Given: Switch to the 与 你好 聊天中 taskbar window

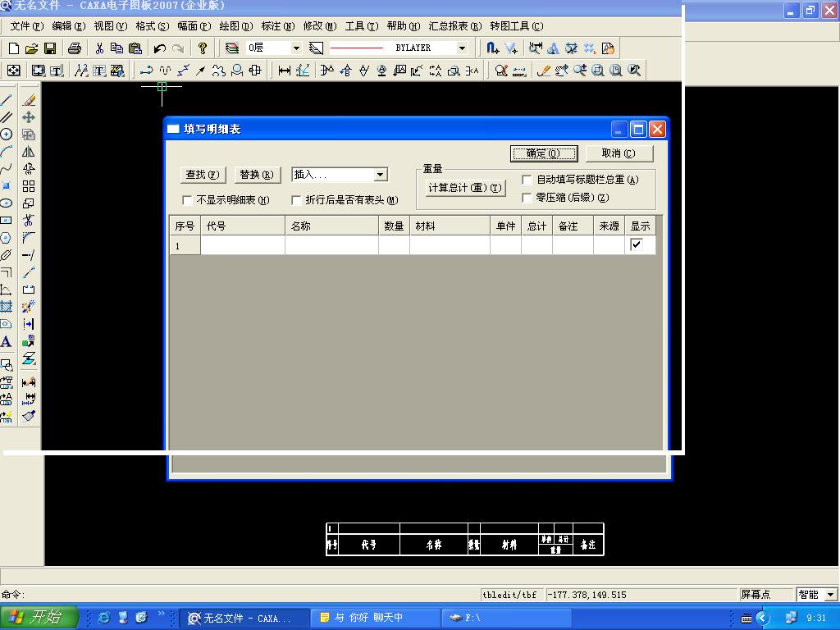Looking at the screenshot, I should [x=376, y=618].
